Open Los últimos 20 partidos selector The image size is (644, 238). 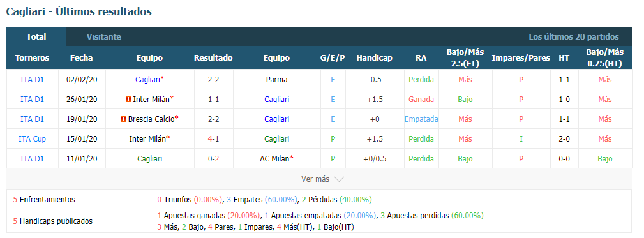coord(573,36)
